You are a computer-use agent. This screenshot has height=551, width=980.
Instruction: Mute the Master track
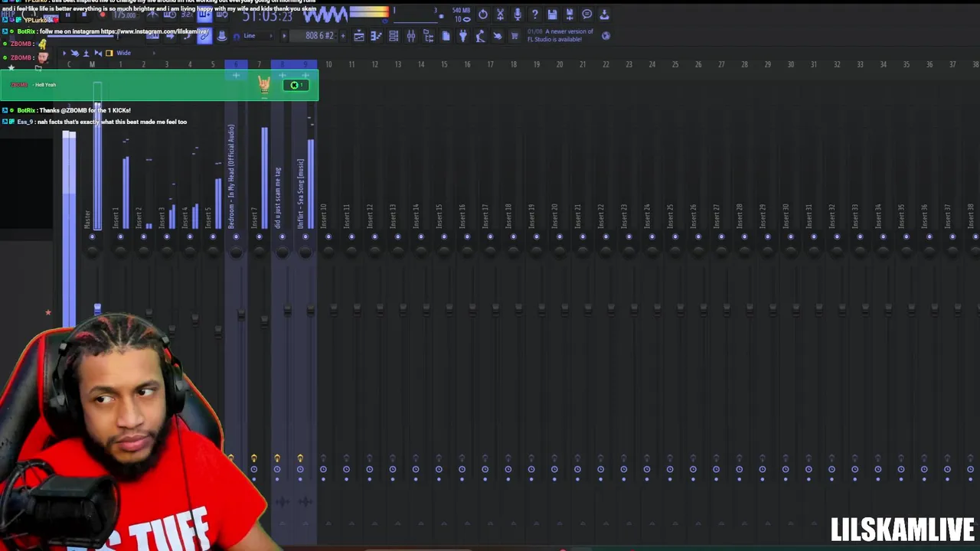[92, 236]
